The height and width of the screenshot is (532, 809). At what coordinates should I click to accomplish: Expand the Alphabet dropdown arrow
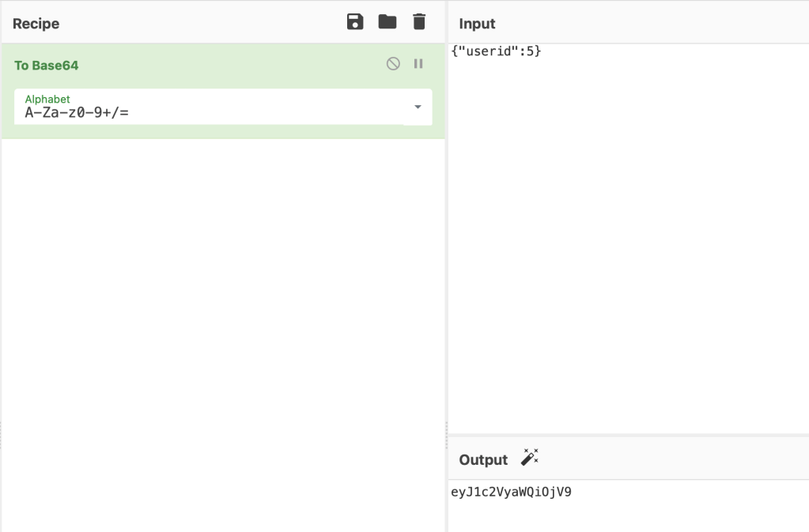(x=418, y=108)
